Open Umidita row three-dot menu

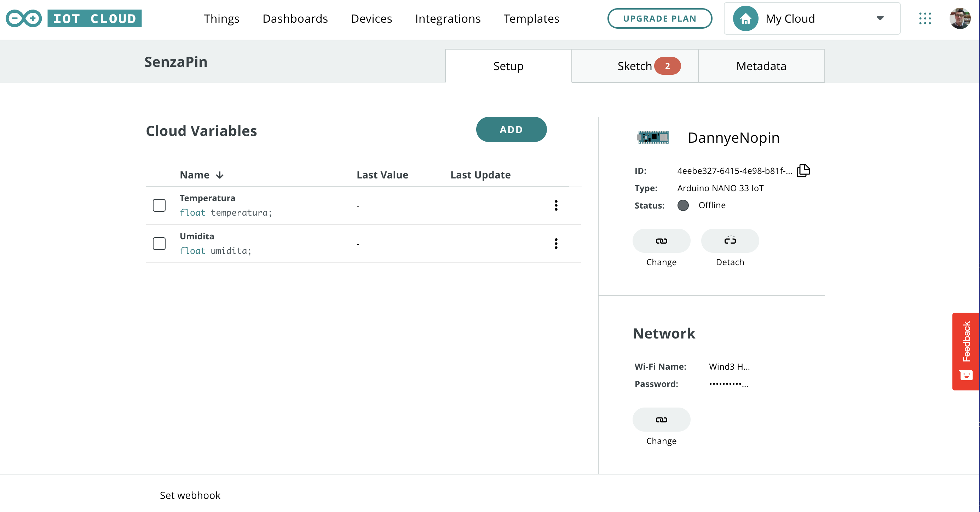click(556, 243)
